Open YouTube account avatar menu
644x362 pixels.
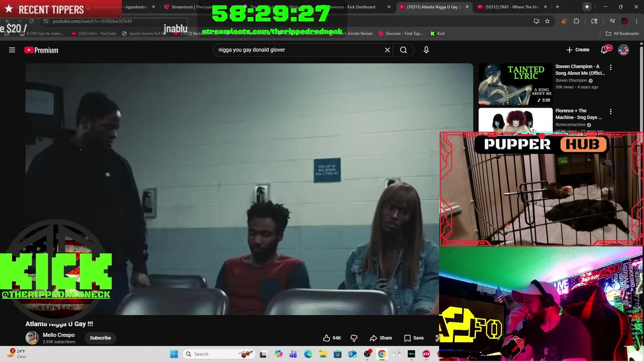pyautogui.click(x=623, y=50)
